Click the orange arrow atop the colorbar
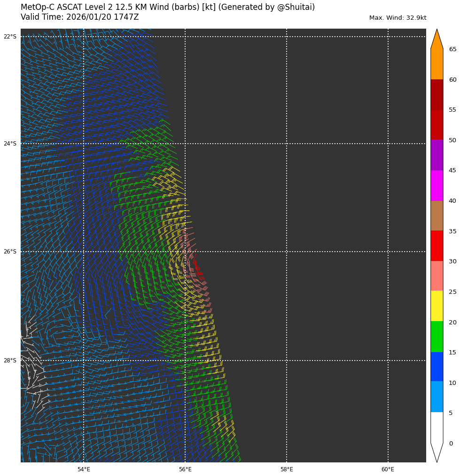The width and height of the screenshot is (460, 476). point(437,40)
